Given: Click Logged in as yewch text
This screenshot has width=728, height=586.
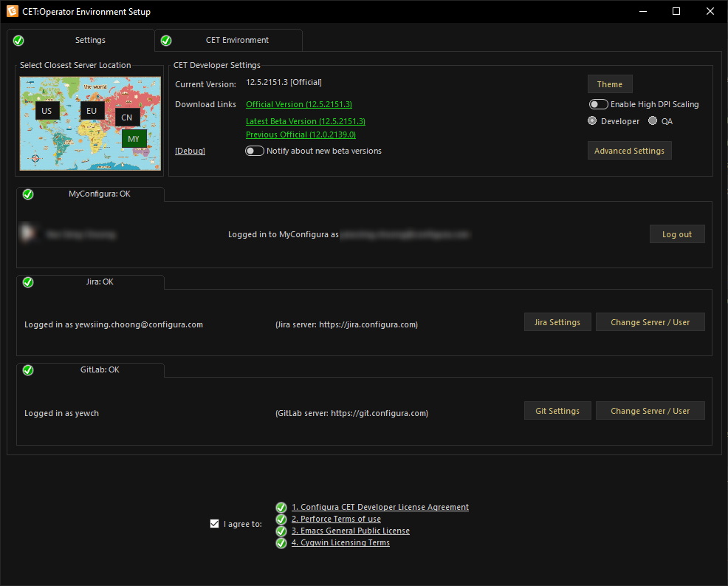Looking at the screenshot, I should pos(62,413).
